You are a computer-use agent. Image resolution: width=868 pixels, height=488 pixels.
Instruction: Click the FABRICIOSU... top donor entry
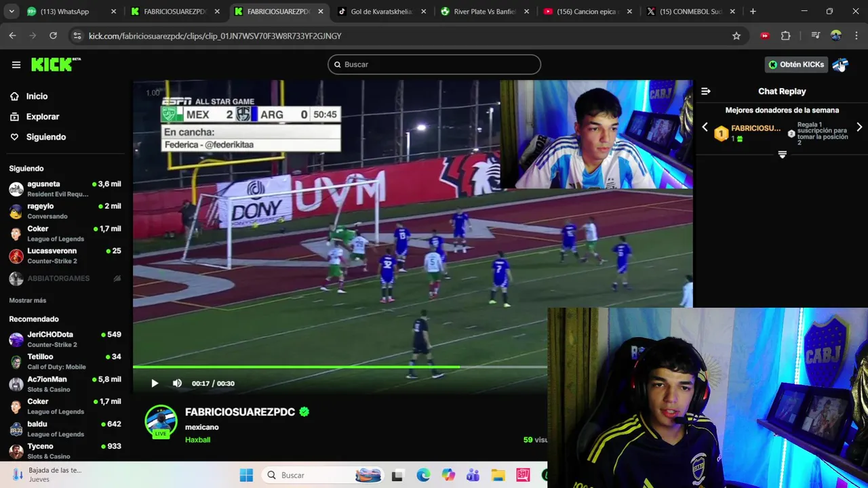[x=748, y=133]
